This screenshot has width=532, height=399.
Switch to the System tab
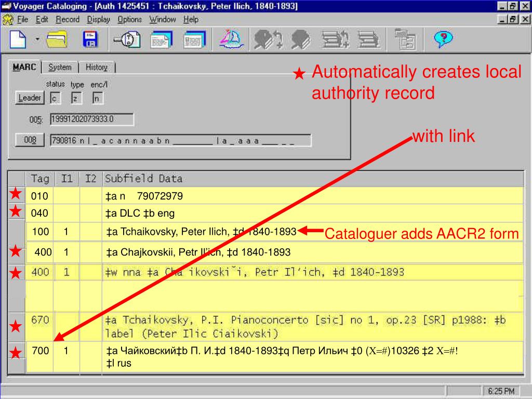pos(60,67)
